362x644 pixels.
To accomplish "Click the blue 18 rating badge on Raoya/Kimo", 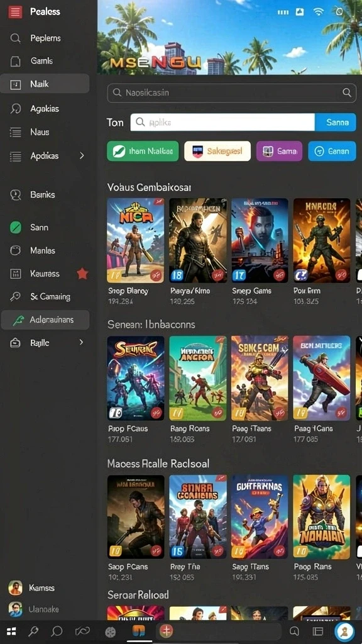I will click(177, 275).
